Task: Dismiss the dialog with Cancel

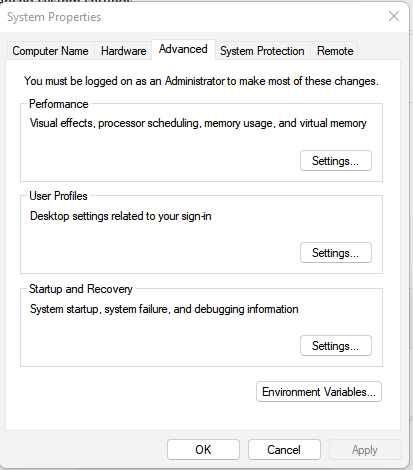Action: pyautogui.click(x=284, y=450)
